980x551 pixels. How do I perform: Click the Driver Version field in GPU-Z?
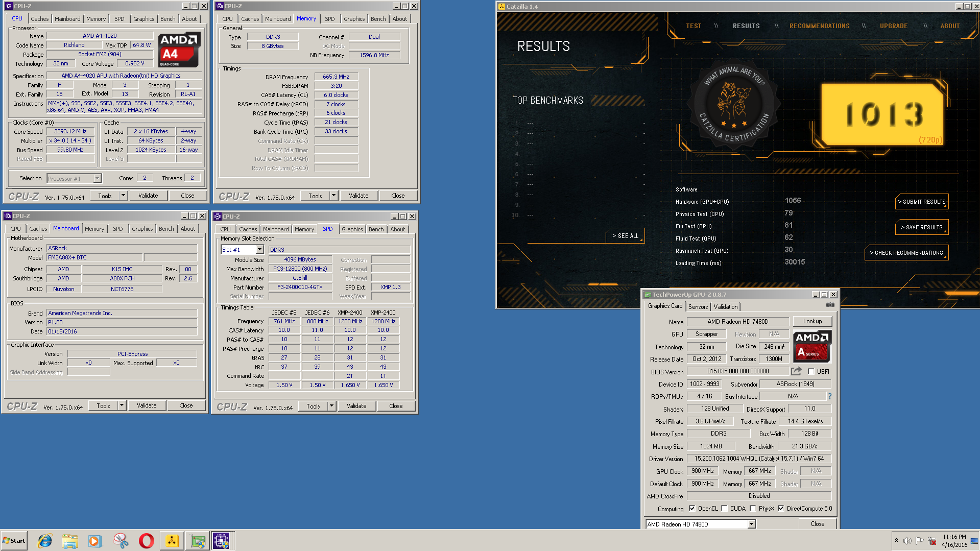tap(759, 459)
